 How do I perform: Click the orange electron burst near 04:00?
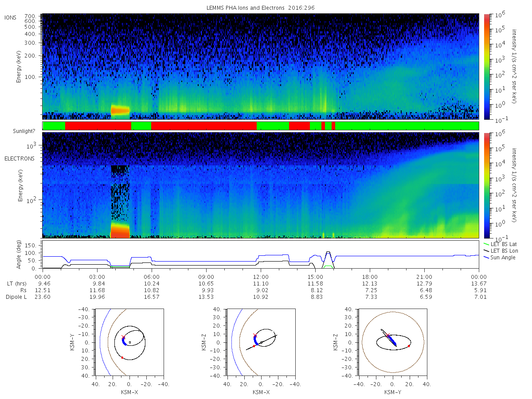120,231
